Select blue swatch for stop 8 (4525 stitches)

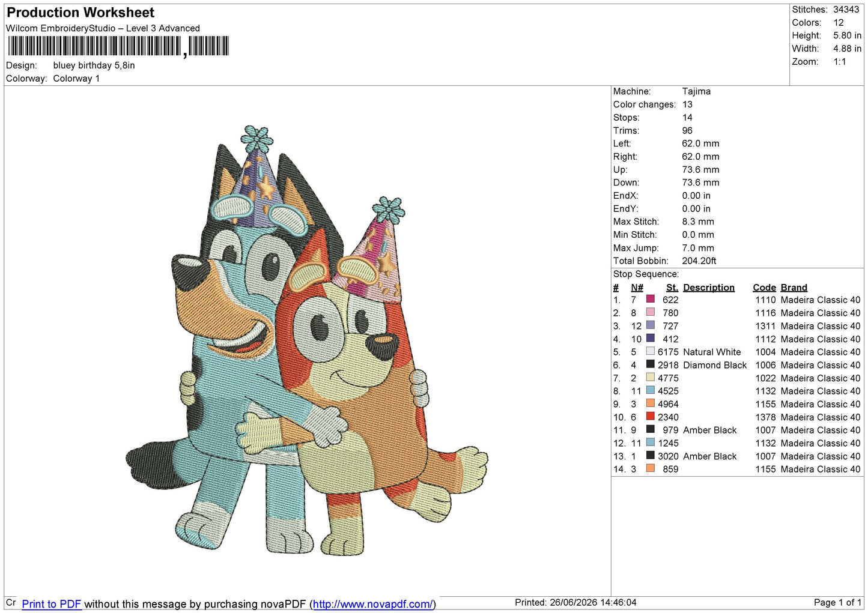(650, 390)
